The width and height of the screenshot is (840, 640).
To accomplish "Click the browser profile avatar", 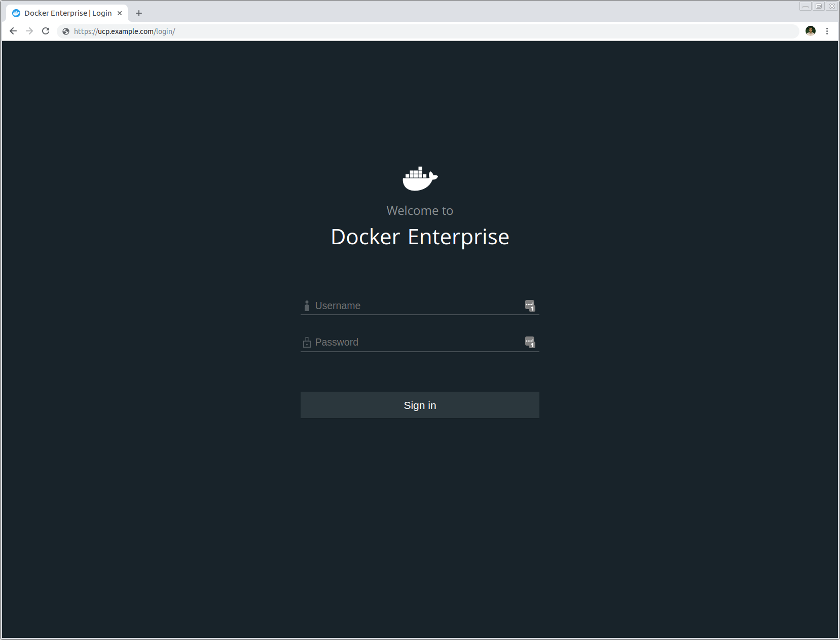I will point(810,31).
